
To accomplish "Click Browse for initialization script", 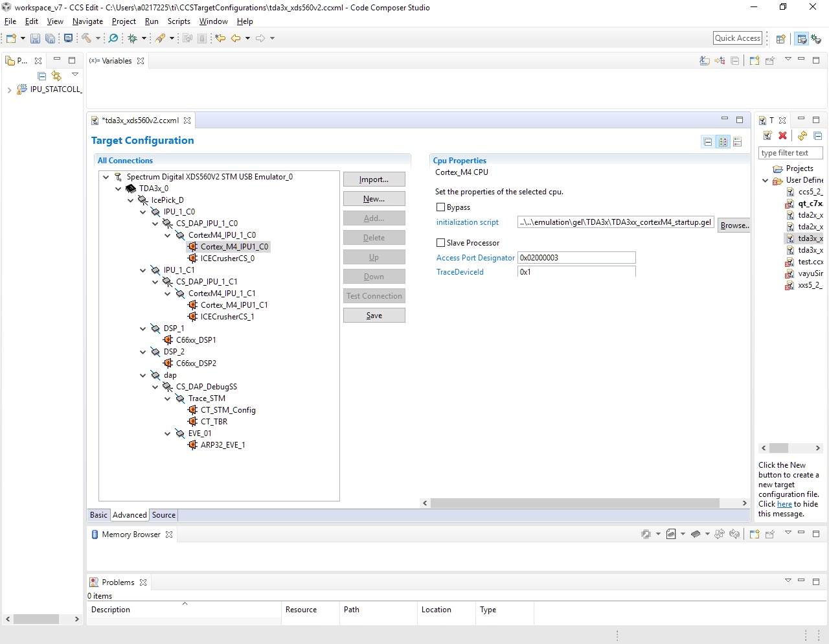I will [x=734, y=225].
